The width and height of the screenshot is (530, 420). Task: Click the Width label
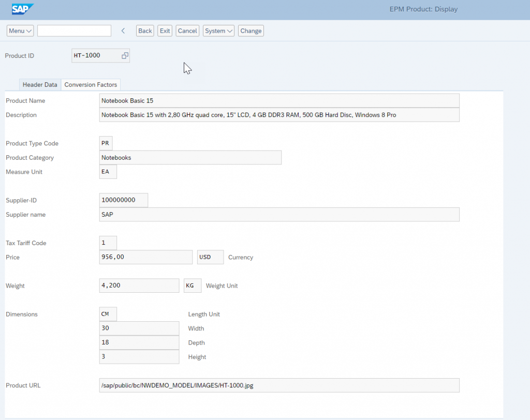[196, 328]
